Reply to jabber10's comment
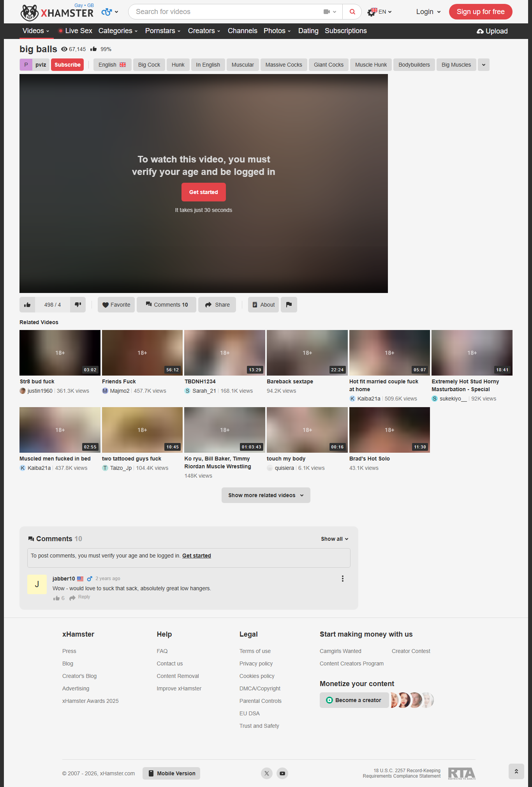 click(x=80, y=597)
